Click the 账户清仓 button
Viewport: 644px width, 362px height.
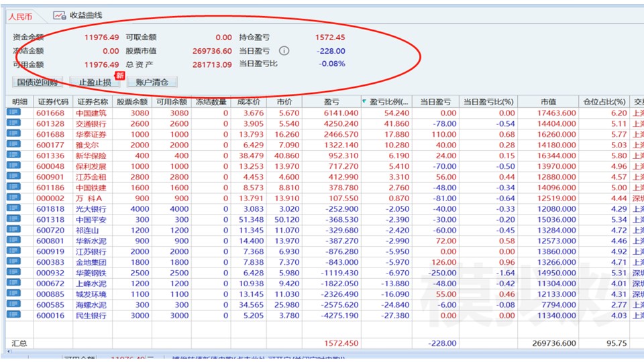(x=152, y=82)
